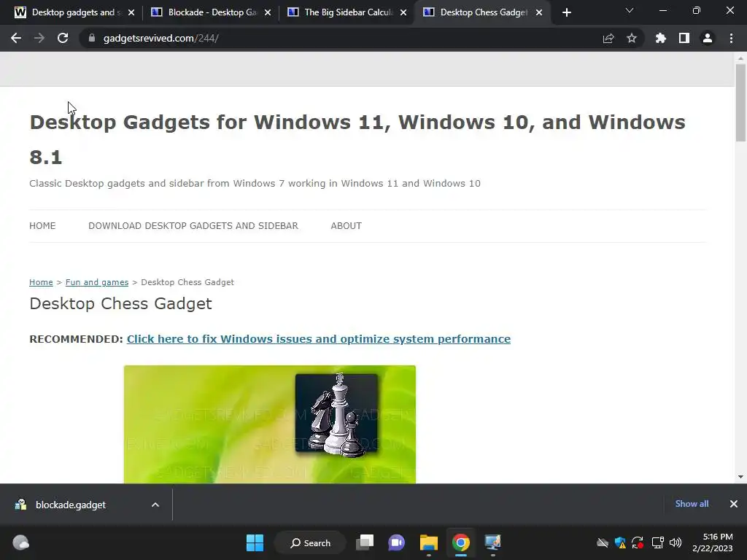Close the Desktop gadgets and sidebar tab
747x560 pixels.
131,12
